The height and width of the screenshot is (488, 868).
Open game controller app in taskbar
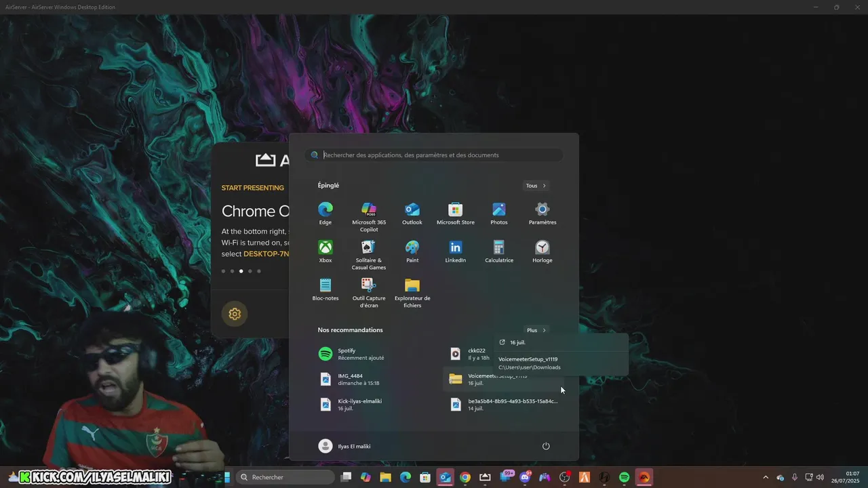pos(545,477)
